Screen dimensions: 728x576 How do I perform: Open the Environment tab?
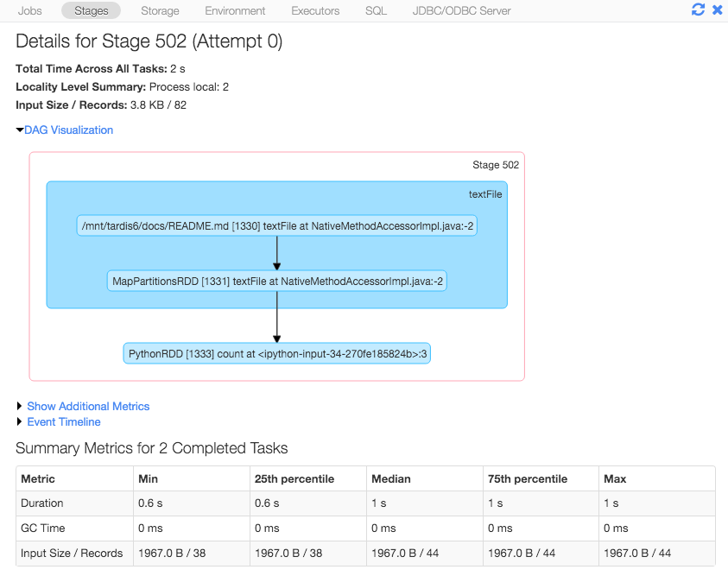click(235, 11)
